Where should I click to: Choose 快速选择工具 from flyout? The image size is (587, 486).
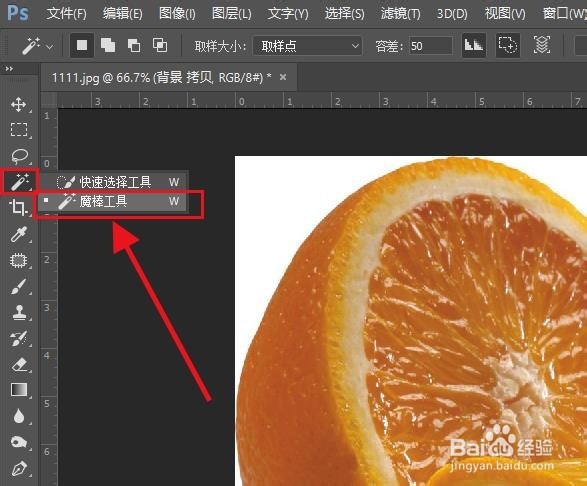113,182
